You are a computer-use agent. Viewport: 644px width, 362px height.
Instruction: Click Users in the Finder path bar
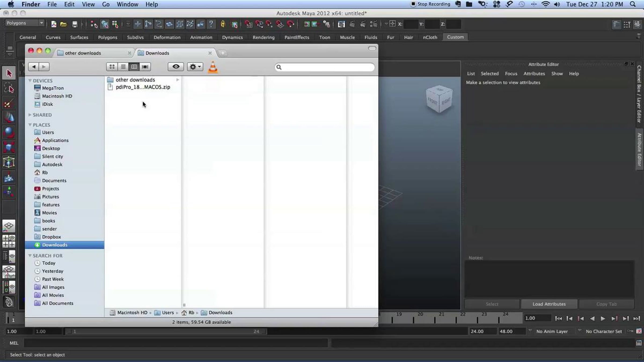click(164, 313)
